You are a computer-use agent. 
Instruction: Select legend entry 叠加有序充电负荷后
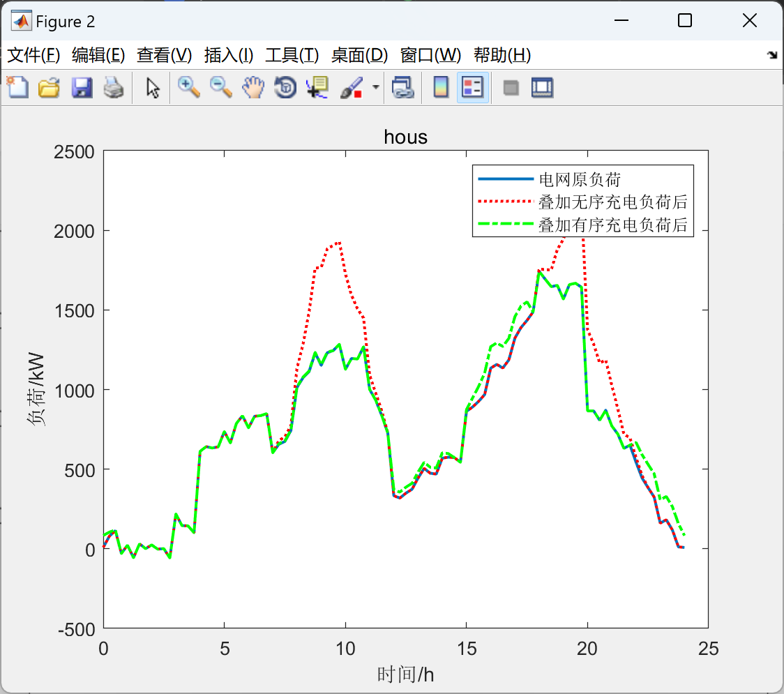[x=613, y=225]
